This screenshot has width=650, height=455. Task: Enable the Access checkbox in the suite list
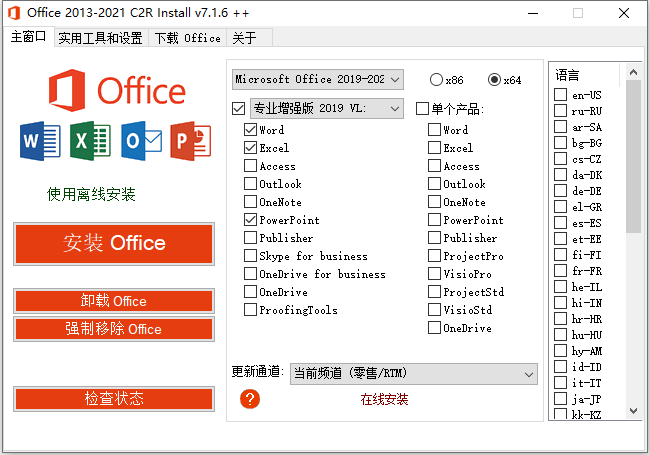(x=250, y=166)
